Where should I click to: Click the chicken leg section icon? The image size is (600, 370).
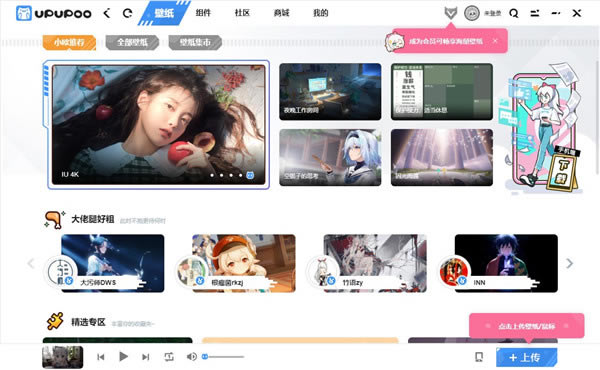click(x=54, y=220)
